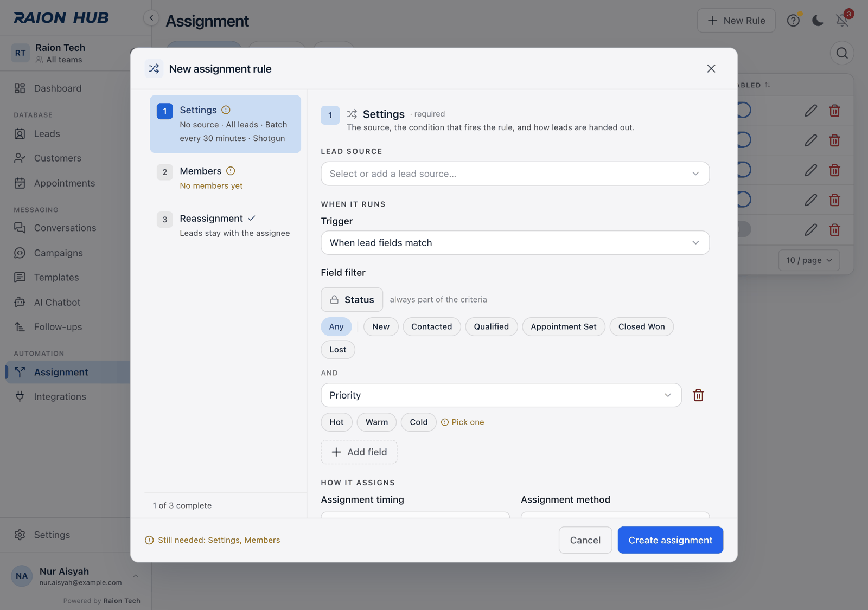Select the Contacted status chip
868x610 pixels.
(432, 327)
